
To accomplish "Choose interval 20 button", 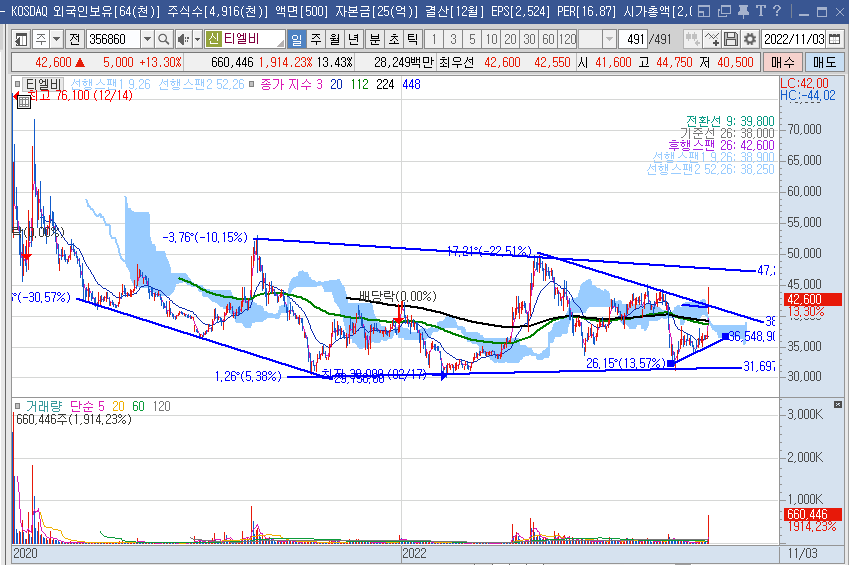I will pyautogui.click(x=510, y=39).
